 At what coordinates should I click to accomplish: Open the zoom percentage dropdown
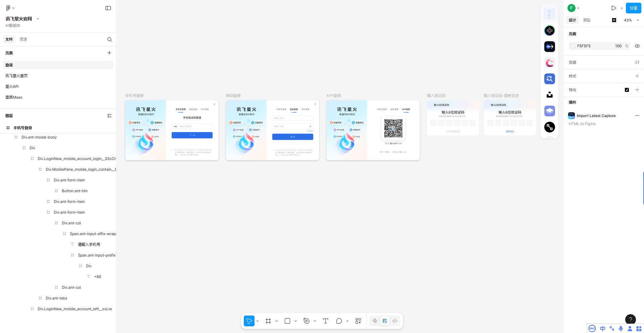click(x=631, y=20)
